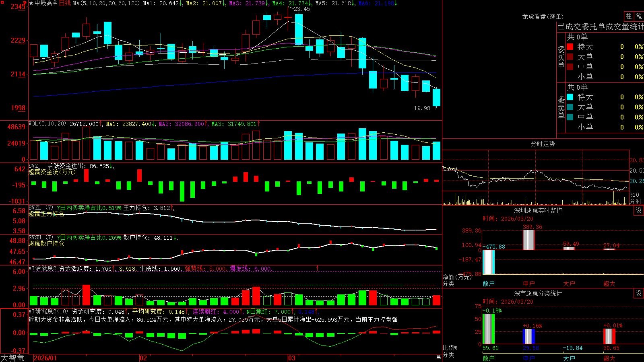Click the red up arrow in AI活跃度2 header
Image resolution: width=644 pixels, height=362 pixels.
pyautogui.click(x=318, y=268)
